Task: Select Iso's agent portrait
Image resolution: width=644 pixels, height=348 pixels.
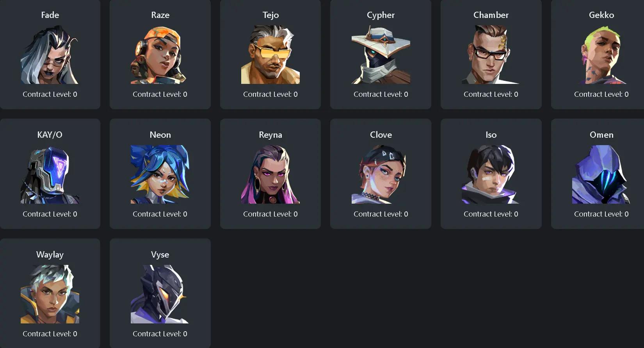Action: point(491,174)
